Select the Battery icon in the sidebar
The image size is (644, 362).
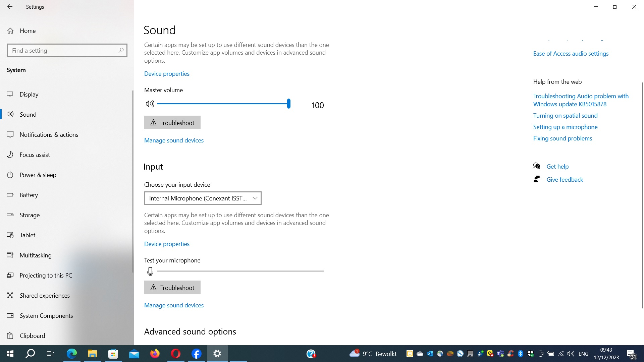click(x=10, y=195)
